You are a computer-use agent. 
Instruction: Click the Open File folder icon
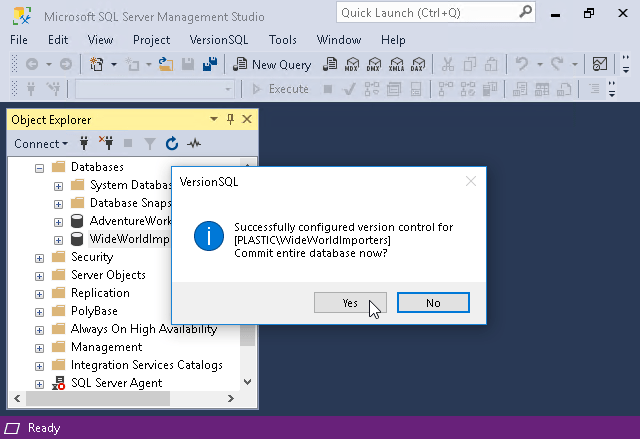(x=166, y=64)
